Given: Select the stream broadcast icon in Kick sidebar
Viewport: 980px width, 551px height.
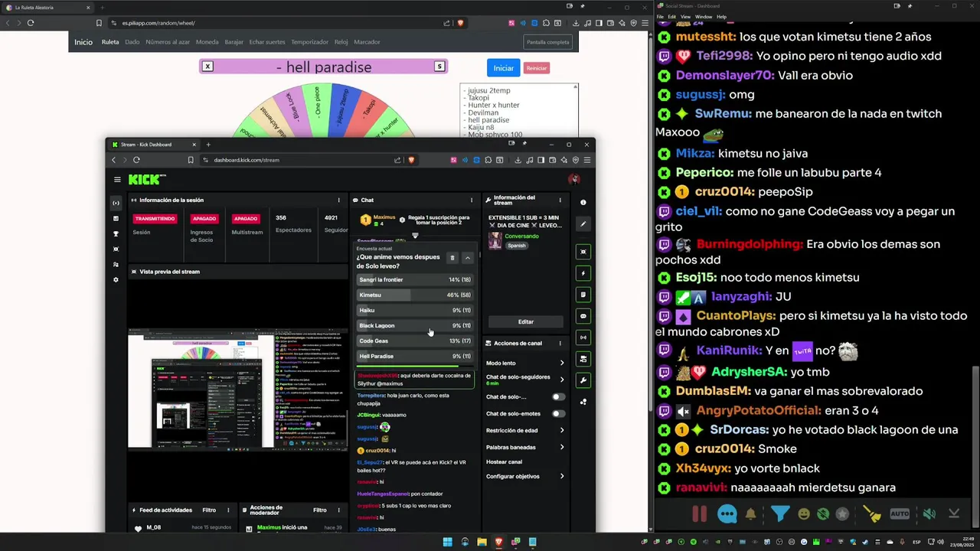Looking at the screenshot, I should tap(116, 203).
